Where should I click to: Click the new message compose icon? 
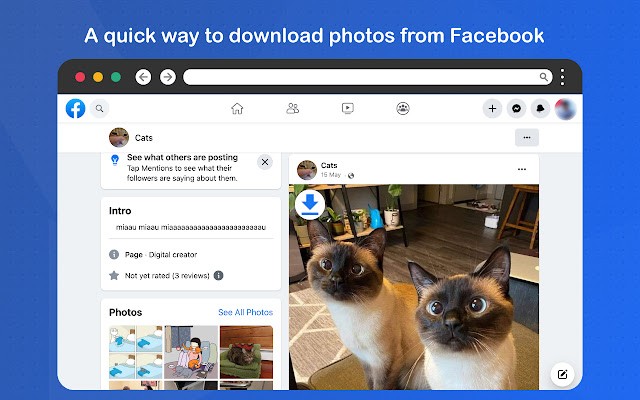[562, 375]
